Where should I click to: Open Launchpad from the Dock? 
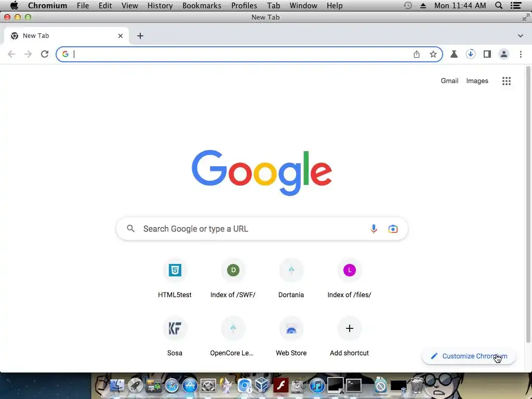(136, 386)
